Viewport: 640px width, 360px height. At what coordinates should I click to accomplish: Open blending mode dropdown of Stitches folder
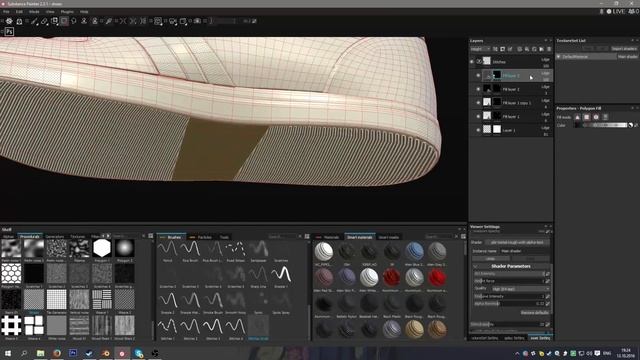coord(545,60)
